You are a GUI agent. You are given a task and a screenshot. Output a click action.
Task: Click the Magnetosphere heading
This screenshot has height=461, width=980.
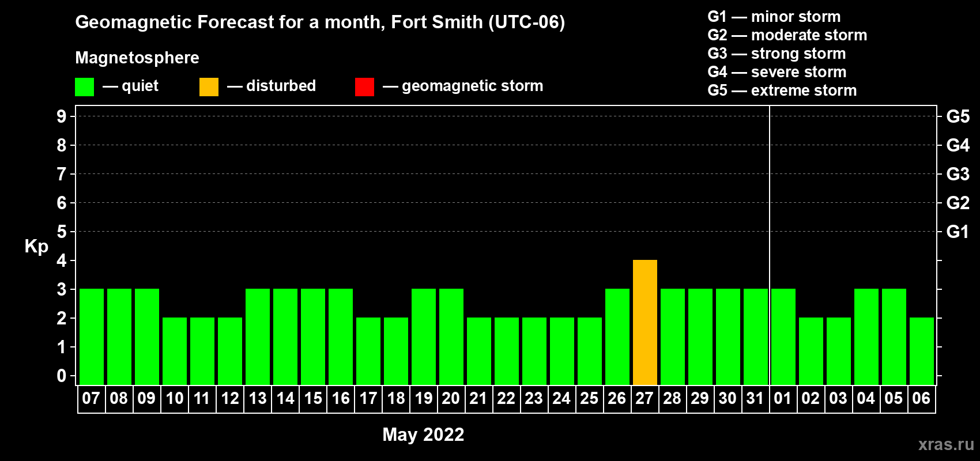(137, 58)
